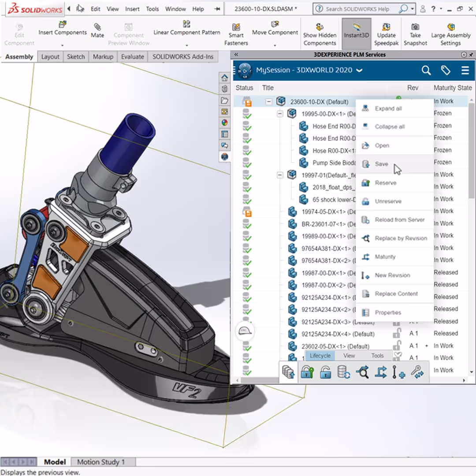Expand the MySession - 3DXWORLD 2020 dropdown
Screen dimensions: 476x476
(360, 71)
